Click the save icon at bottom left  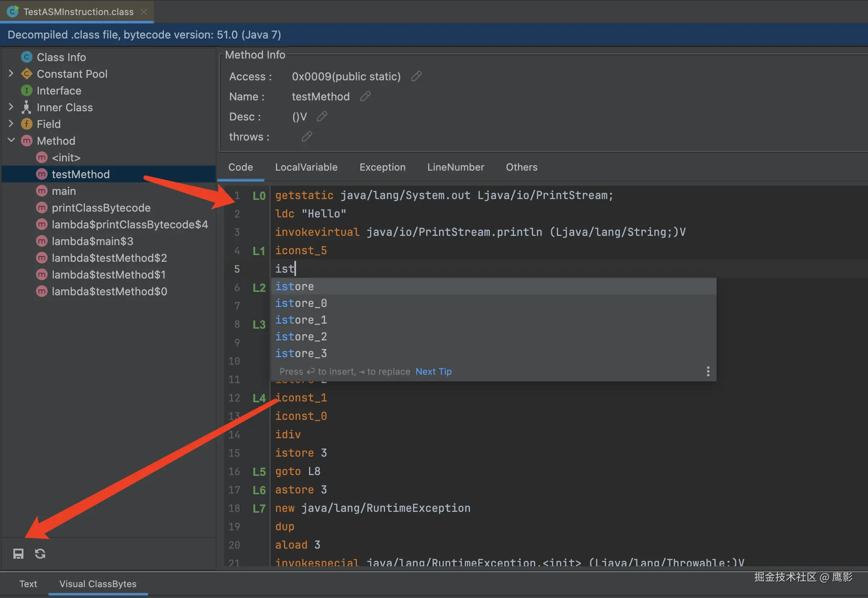tap(18, 554)
